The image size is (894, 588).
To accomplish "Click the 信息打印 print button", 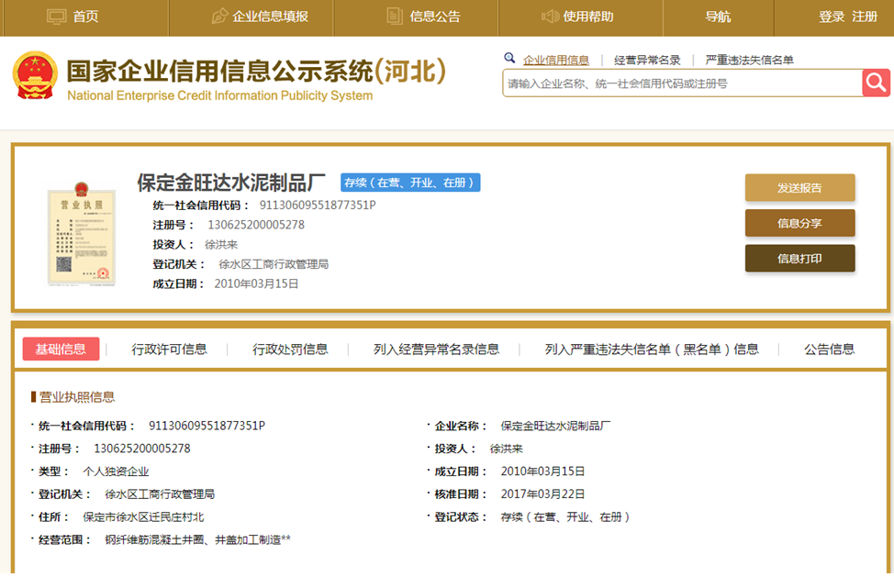I will point(799,258).
